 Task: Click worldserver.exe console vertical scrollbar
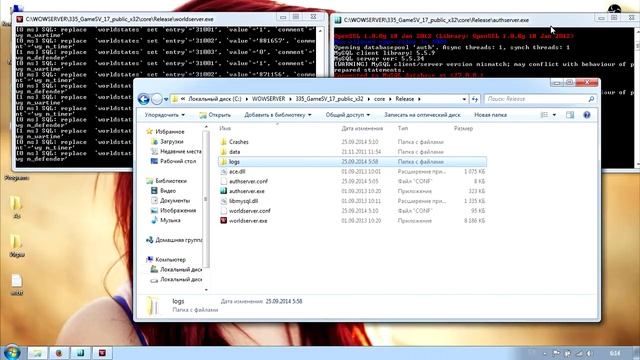[320, 51]
